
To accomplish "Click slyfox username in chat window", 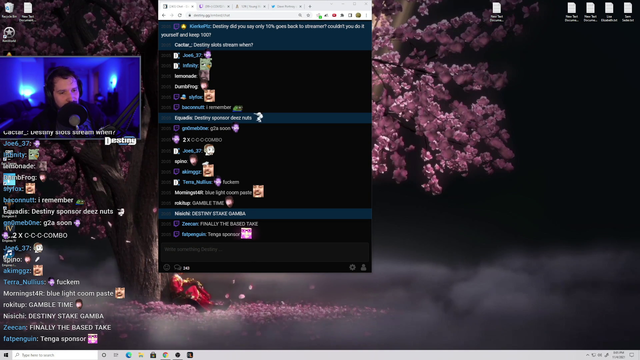I will point(195,97).
